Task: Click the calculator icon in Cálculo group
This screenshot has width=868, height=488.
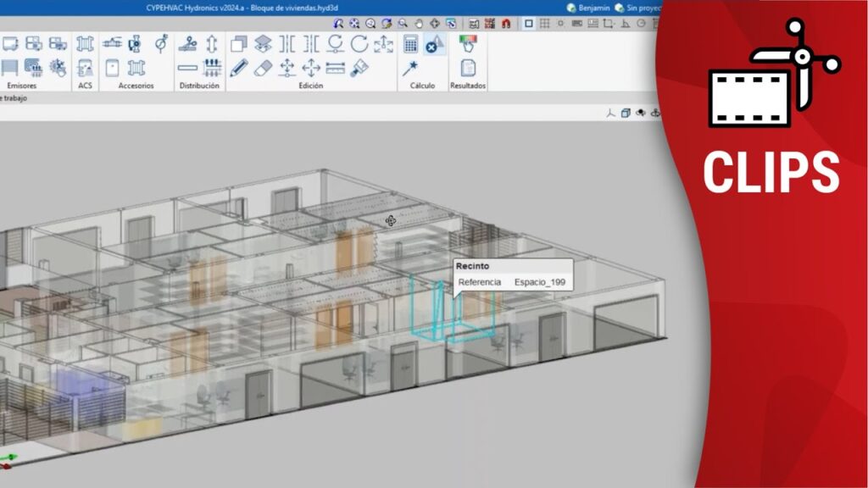Action: point(411,44)
